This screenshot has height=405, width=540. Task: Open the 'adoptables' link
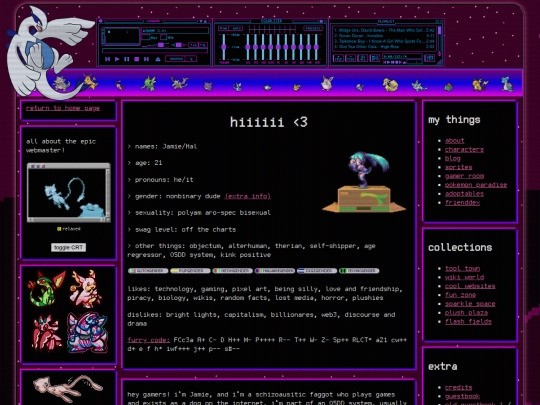pyautogui.click(x=464, y=194)
